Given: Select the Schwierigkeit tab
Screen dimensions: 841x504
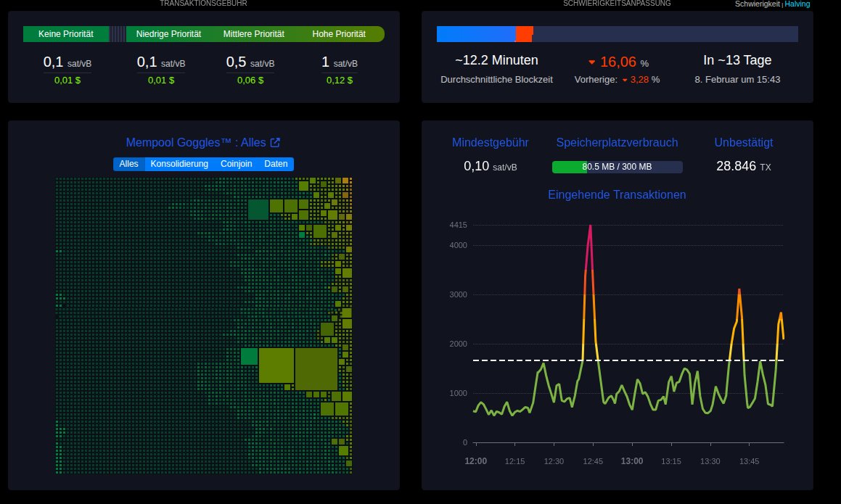Looking at the screenshot, I should (758, 4).
